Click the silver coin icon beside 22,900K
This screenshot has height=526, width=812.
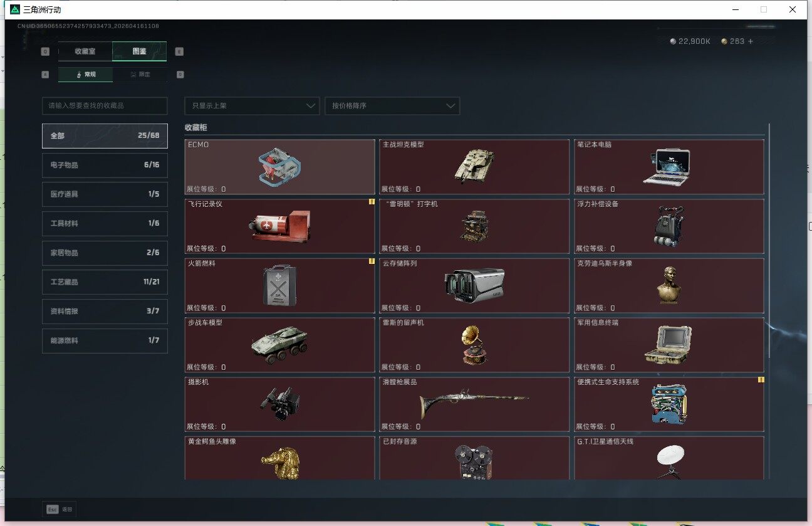click(673, 41)
